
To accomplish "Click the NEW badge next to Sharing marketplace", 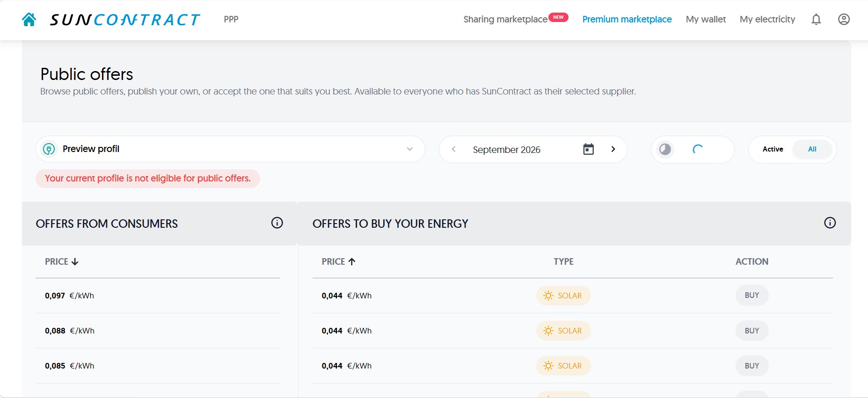I will pyautogui.click(x=558, y=17).
